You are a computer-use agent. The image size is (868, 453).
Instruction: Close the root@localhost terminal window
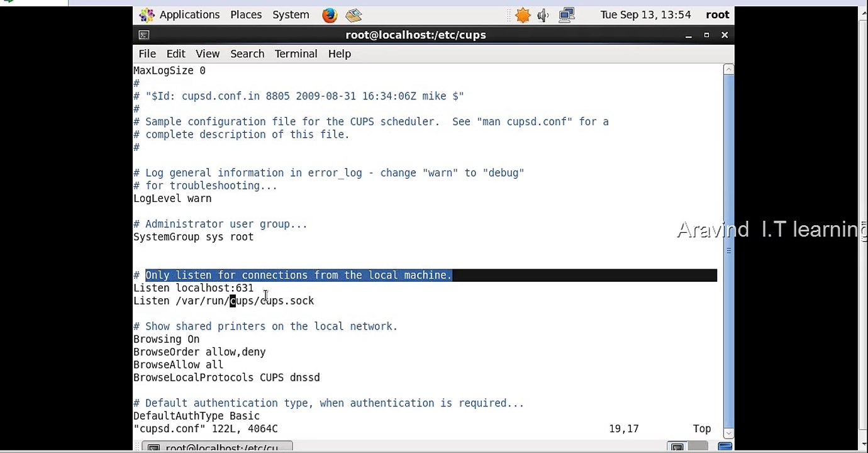click(725, 35)
